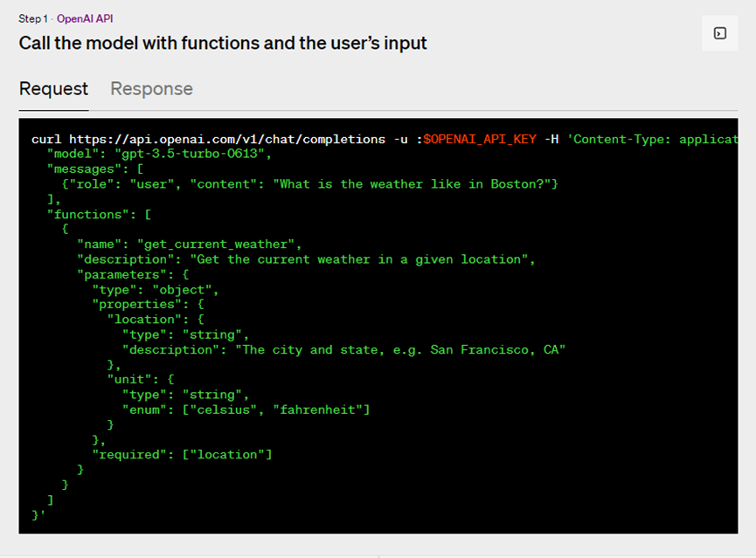Viewport: 756px width, 558px height.
Task: Click the function description string
Action: pos(359,259)
